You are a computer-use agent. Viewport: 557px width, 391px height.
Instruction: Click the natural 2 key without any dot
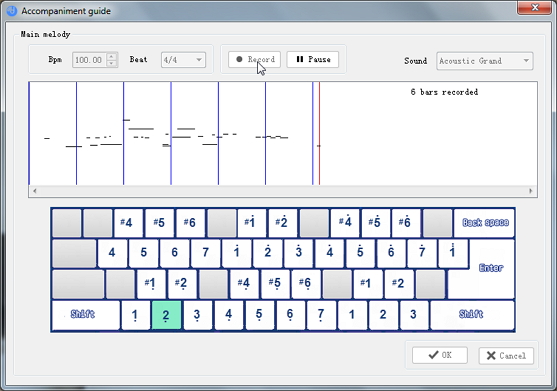[383, 315]
